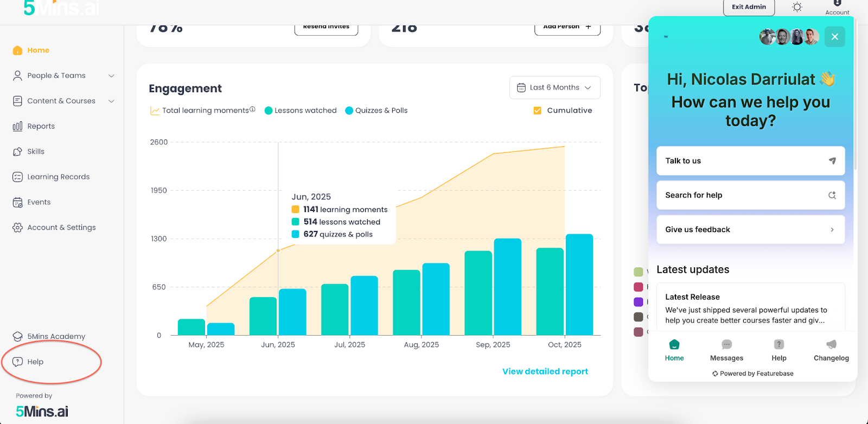Click the Search for help field
This screenshot has width=868, height=424.
point(751,195)
